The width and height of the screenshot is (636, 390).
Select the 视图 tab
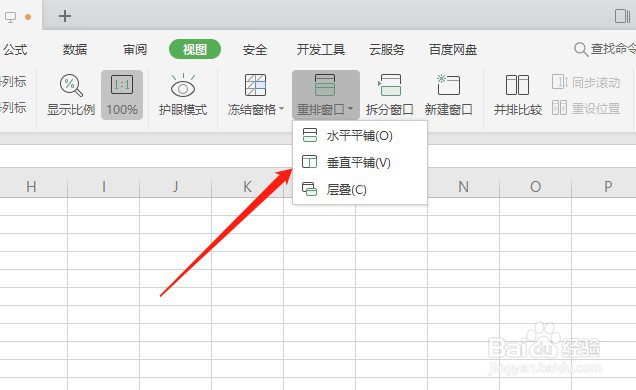pos(195,49)
